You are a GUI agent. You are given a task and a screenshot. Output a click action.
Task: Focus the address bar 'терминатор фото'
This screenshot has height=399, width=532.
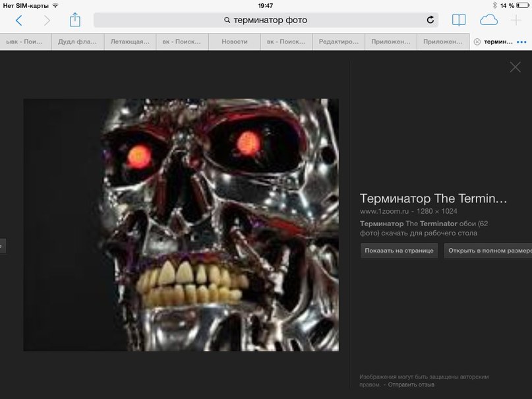pyautogui.click(x=266, y=20)
